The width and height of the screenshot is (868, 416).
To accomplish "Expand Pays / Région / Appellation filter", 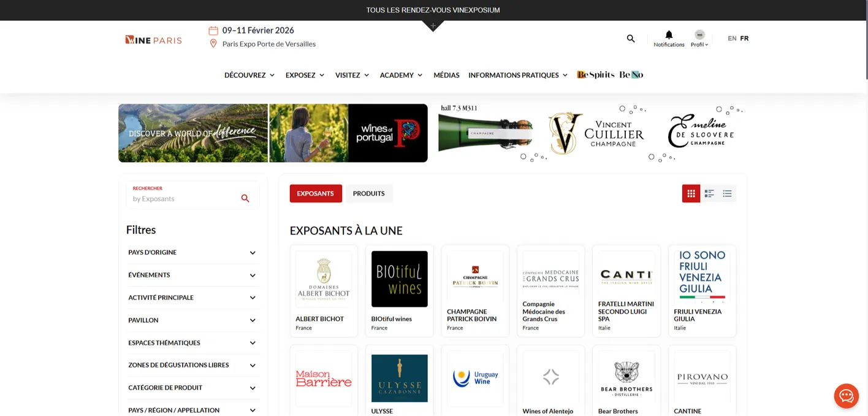I will (192, 410).
